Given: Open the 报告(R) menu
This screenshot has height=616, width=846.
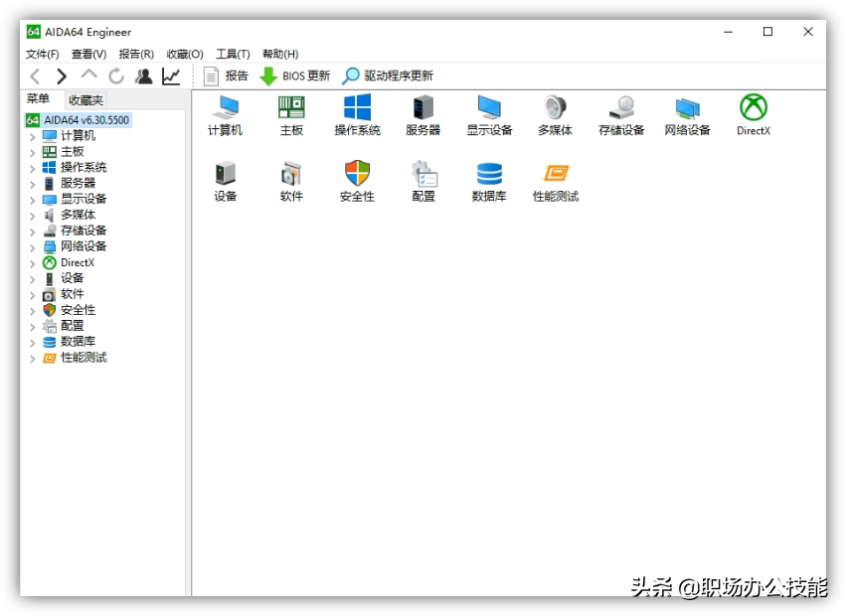Looking at the screenshot, I should tap(136, 54).
